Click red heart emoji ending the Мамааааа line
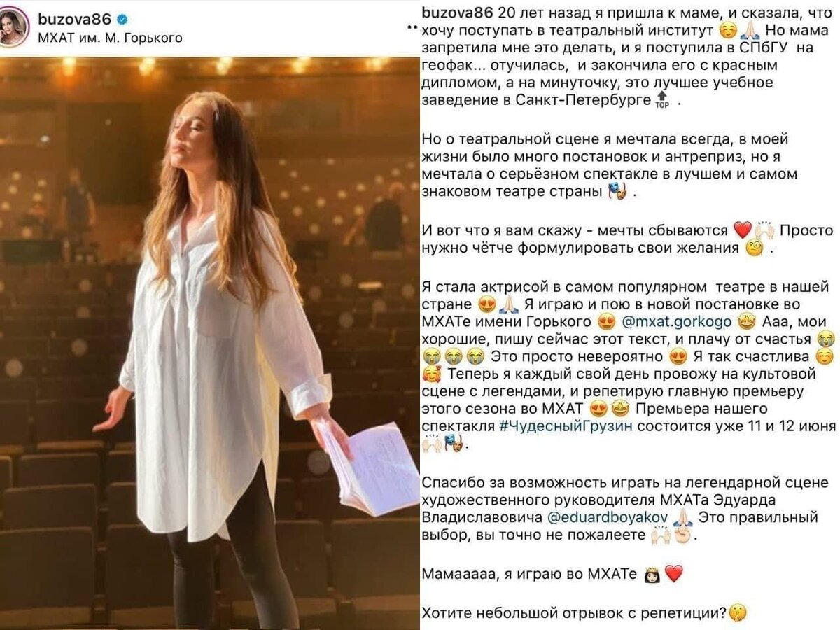840x630 pixels. (673, 575)
